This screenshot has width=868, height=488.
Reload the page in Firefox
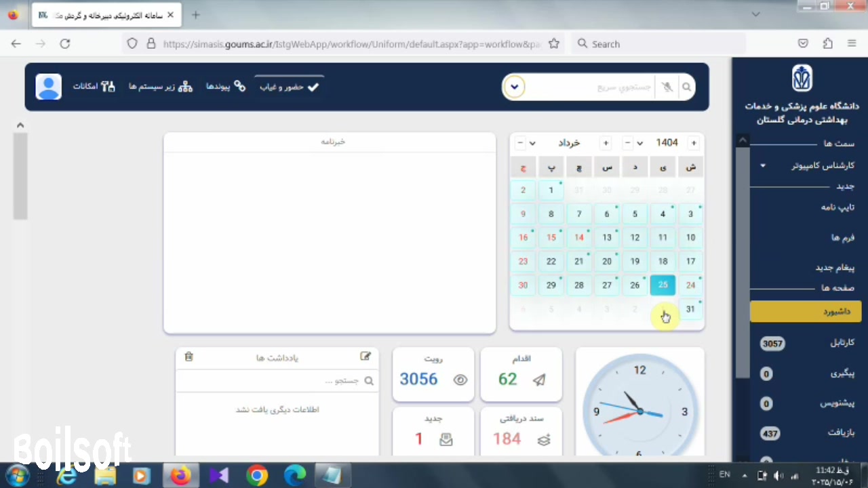coord(65,43)
